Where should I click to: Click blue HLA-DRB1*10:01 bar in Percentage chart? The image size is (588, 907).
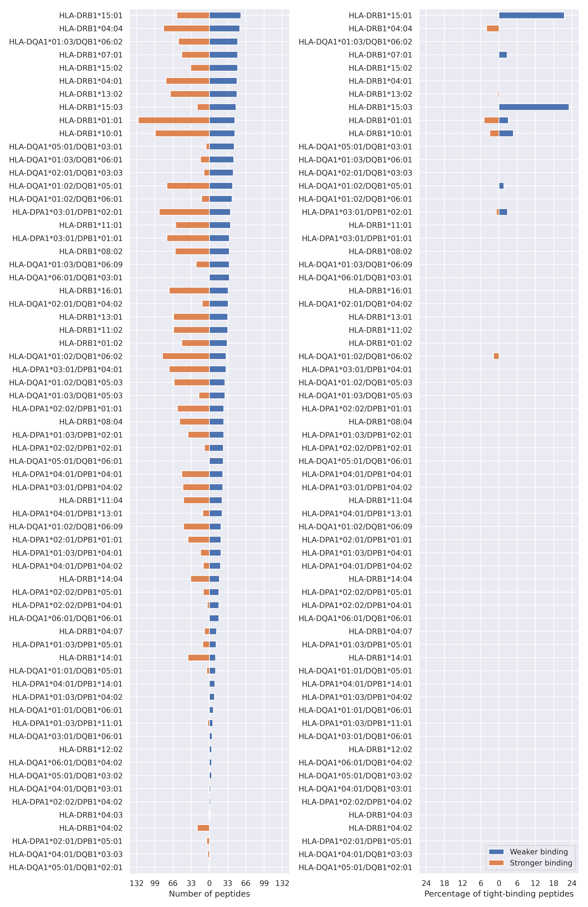[x=506, y=133]
